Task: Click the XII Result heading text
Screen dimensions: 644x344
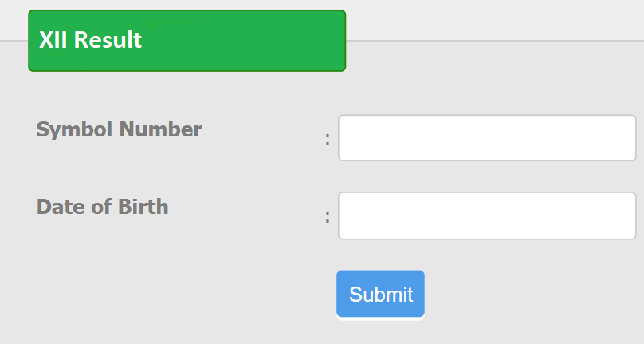Action: (x=90, y=40)
